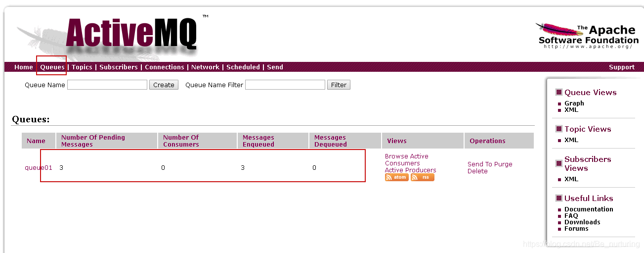Focus the Queue Name input field
This screenshot has height=253, width=644.
pyautogui.click(x=107, y=85)
